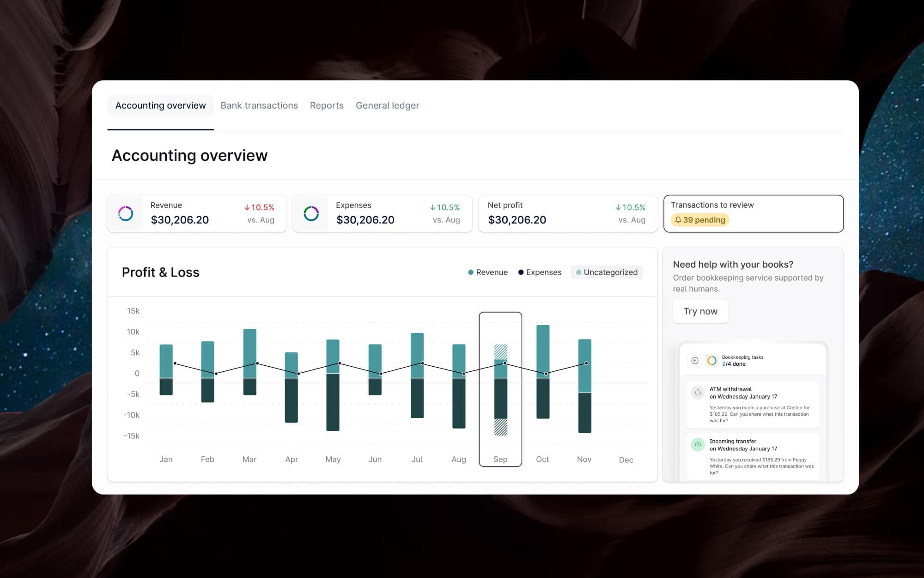Click the bookkeeping tasks progress ring icon
The height and width of the screenshot is (578, 924).
point(712,360)
